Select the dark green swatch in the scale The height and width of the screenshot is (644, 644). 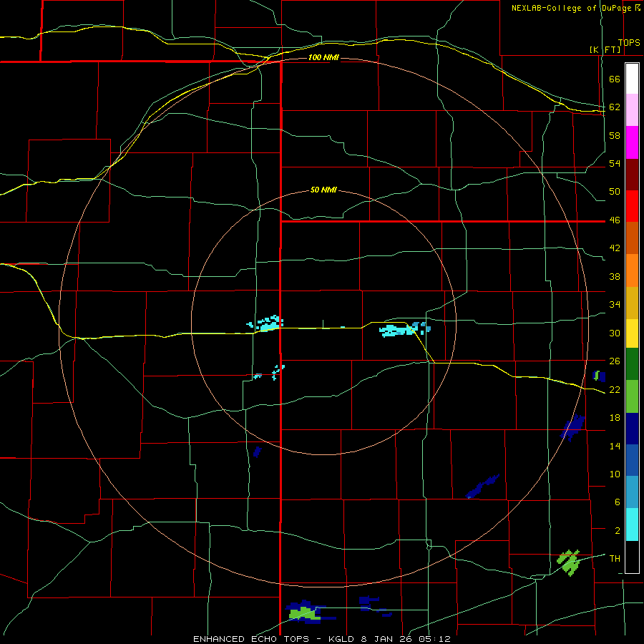[x=632, y=364]
